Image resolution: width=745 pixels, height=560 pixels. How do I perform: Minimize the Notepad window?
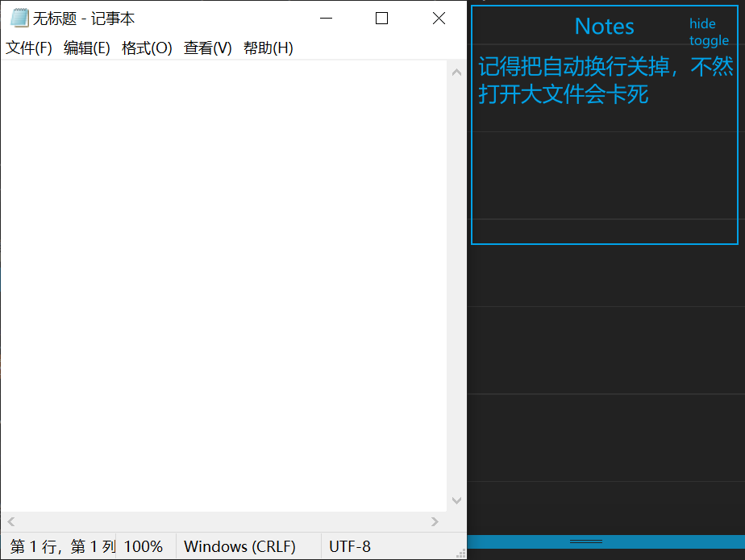(x=326, y=18)
